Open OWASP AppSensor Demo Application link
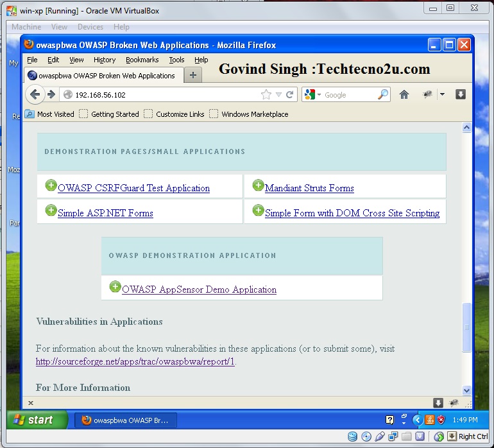This screenshot has width=494, height=448. click(x=199, y=289)
